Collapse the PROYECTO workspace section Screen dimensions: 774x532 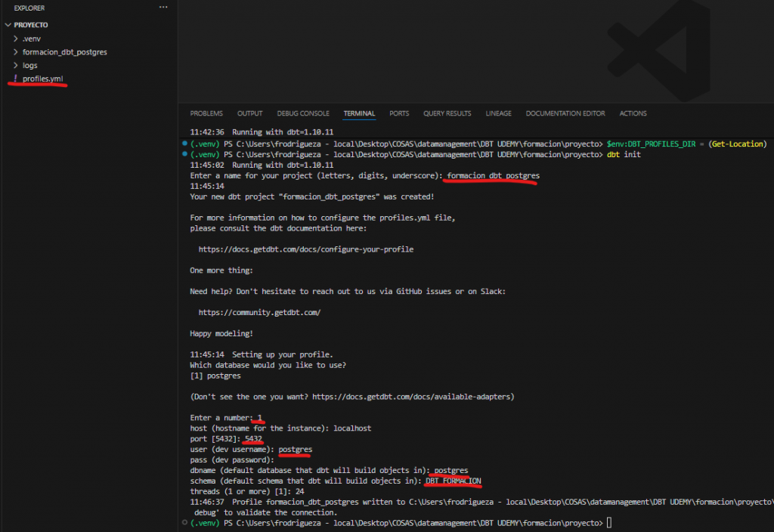pos(8,25)
